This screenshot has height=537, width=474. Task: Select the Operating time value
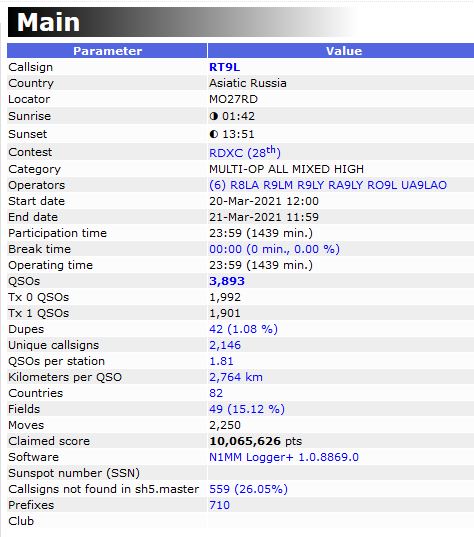click(261, 265)
